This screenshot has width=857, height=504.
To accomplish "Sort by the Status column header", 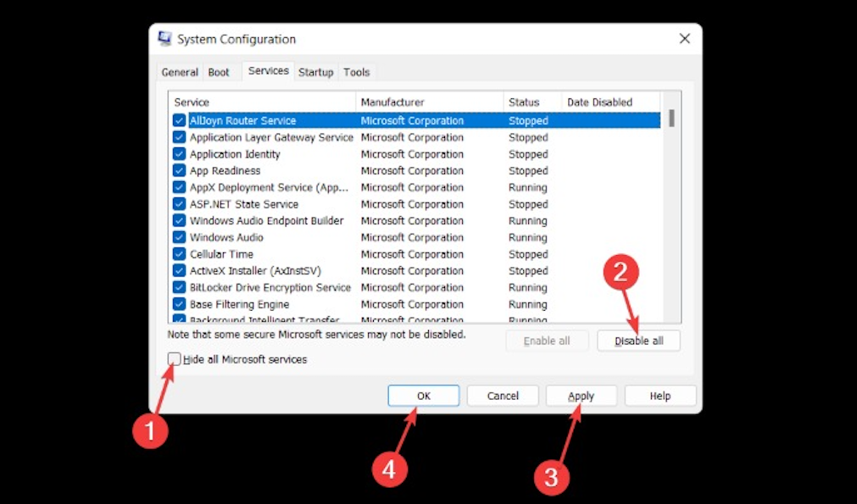I will pyautogui.click(x=533, y=102).
